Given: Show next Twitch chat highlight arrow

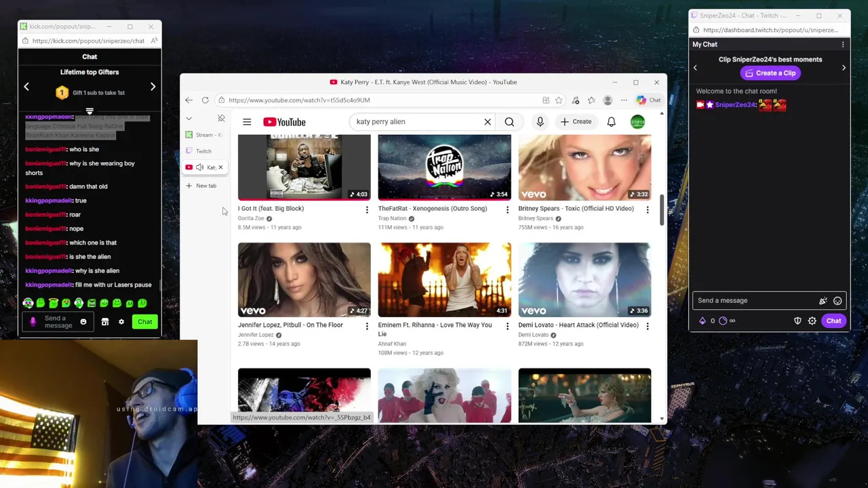Looking at the screenshot, I should [x=844, y=68].
